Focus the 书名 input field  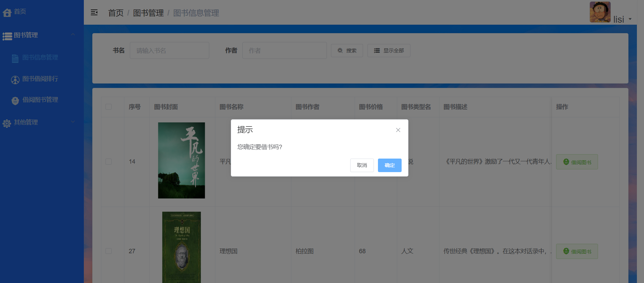point(169,50)
